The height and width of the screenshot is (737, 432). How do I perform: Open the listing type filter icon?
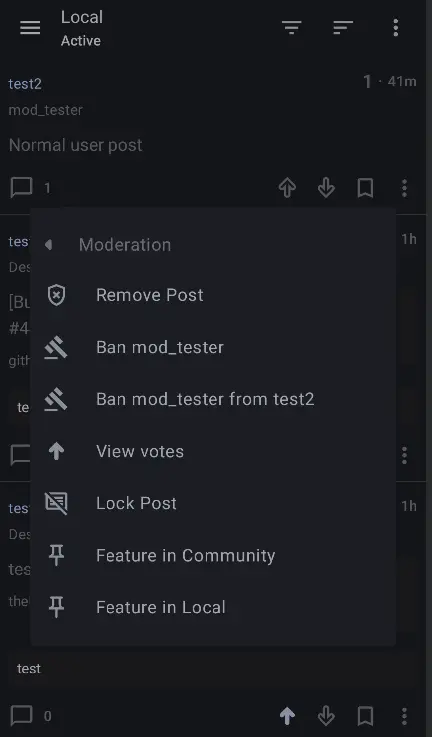[x=291, y=28]
